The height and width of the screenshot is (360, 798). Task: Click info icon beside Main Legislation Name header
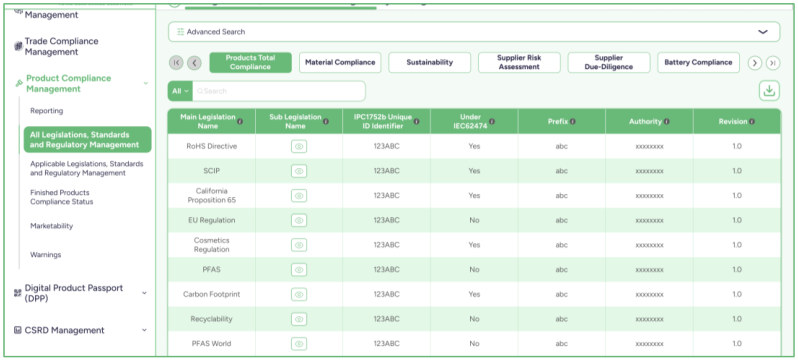point(240,122)
